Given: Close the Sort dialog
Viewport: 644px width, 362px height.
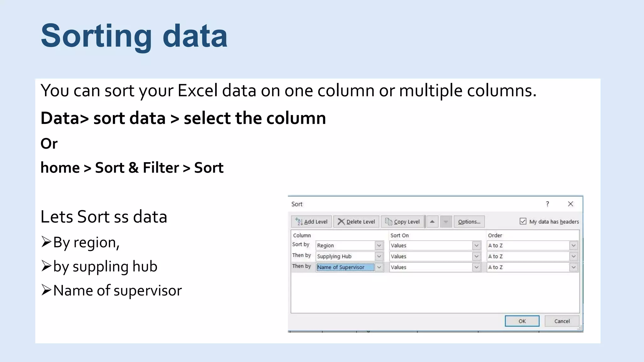Looking at the screenshot, I should pos(570,204).
